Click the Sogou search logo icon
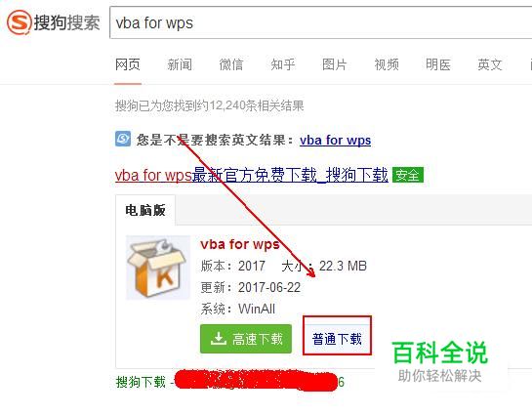 click(20, 22)
